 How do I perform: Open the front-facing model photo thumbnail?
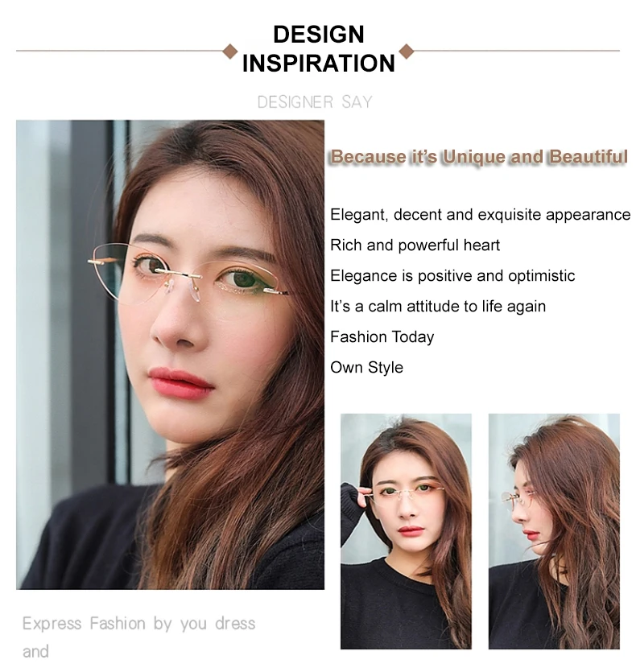tap(406, 531)
